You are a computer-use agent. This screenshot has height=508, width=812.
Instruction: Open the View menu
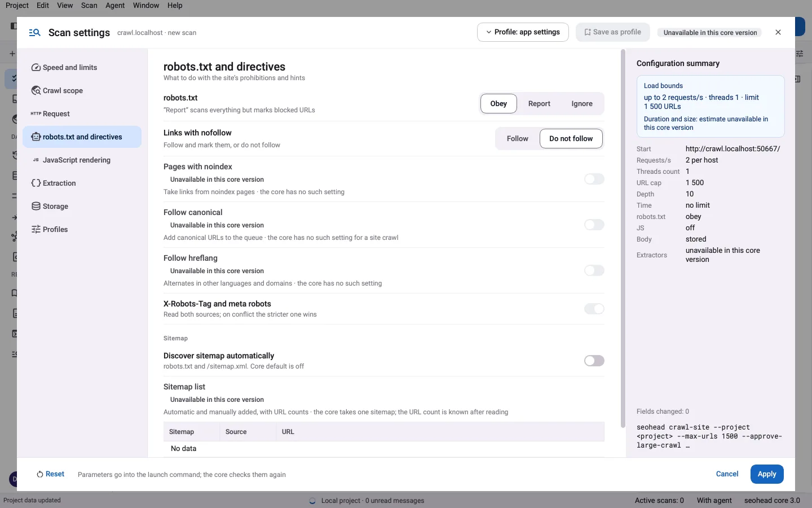pyautogui.click(x=65, y=5)
